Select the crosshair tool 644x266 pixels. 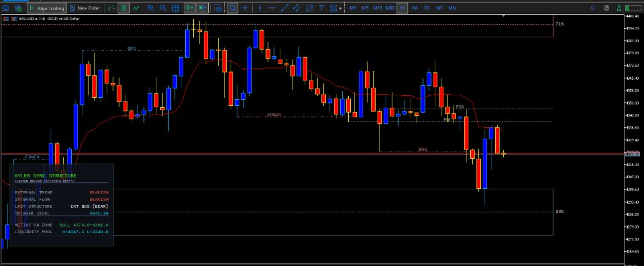coord(246,8)
